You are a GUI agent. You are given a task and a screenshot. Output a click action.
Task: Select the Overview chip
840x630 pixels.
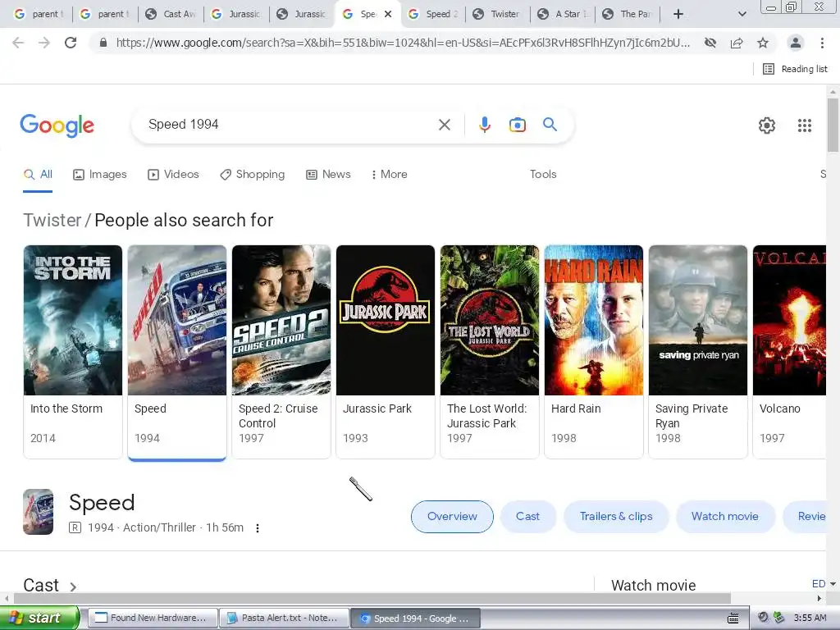[452, 517]
